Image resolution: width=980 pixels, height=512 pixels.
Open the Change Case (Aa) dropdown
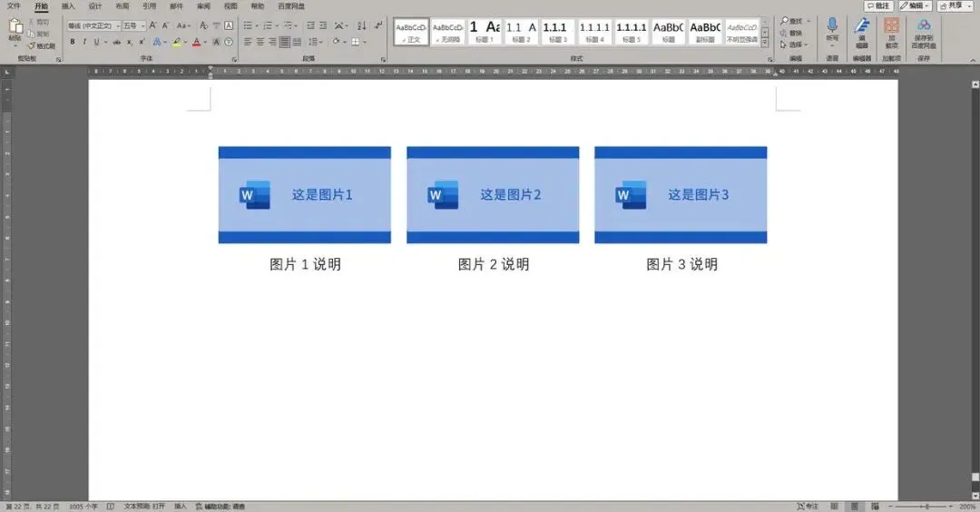pos(182,25)
